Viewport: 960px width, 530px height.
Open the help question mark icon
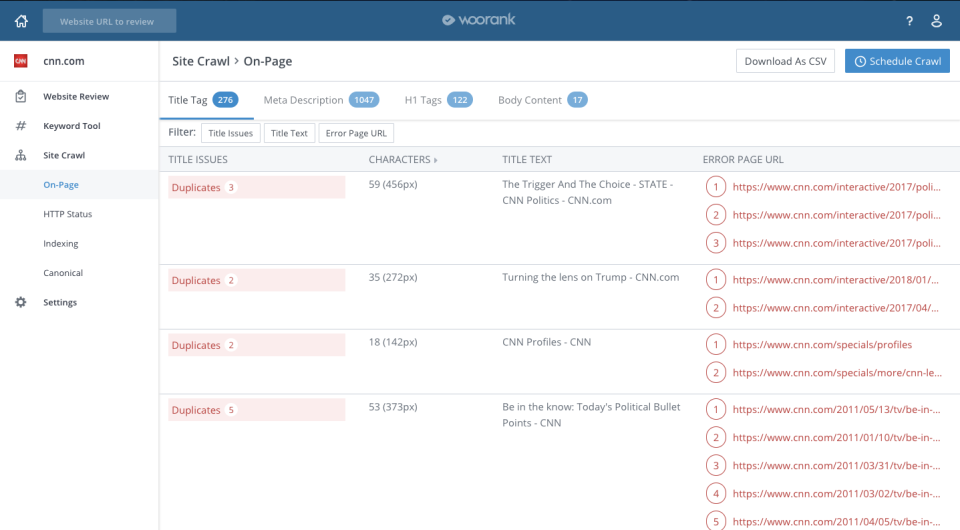click(909, 21)
